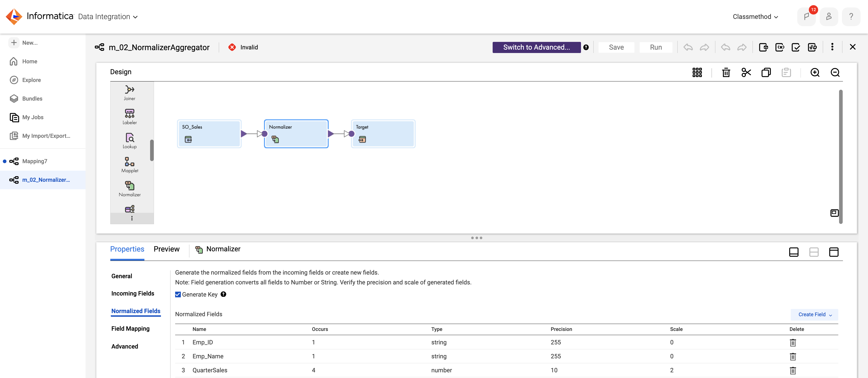Click the undo arrow icon in toolbar
The height and width of the screenshot is (378, 868).
[688, 47]
